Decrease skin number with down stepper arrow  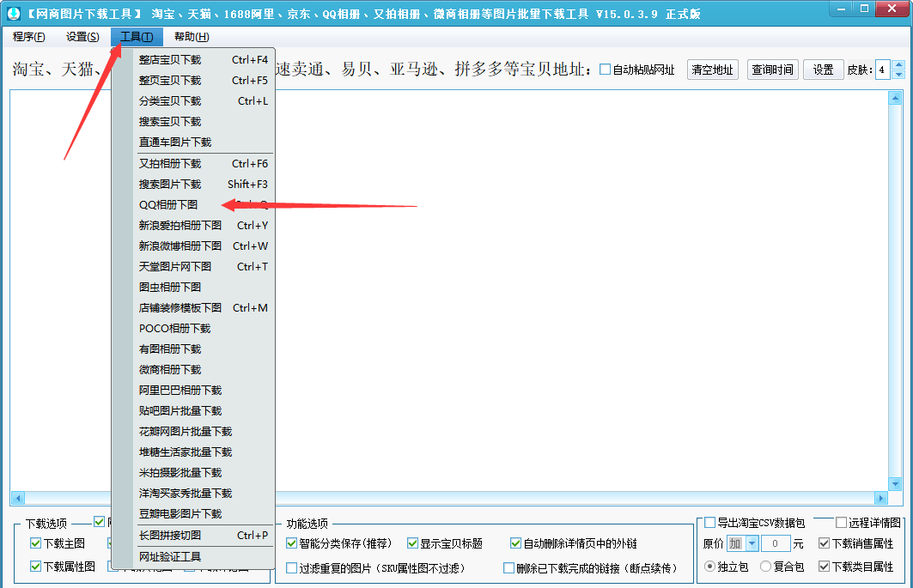(898, 75)
